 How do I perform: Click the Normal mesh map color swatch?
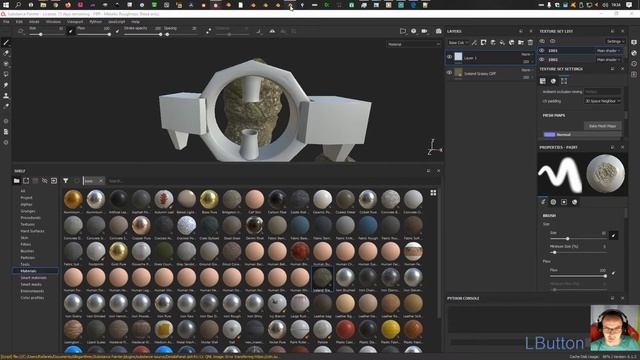pyautogui.click(x=549, y=134)
